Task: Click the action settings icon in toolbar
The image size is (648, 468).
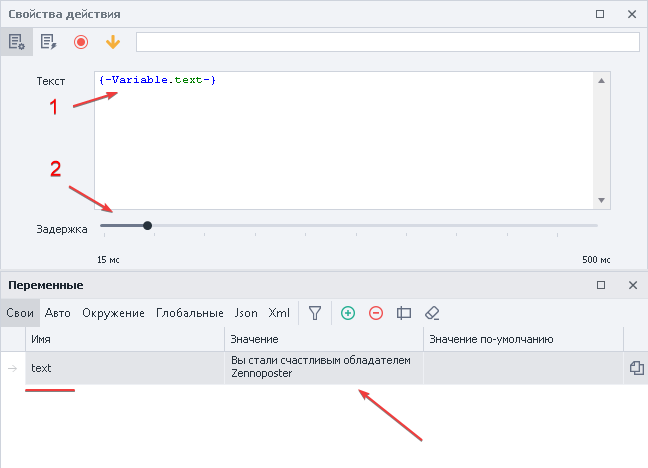Action: 17,42
